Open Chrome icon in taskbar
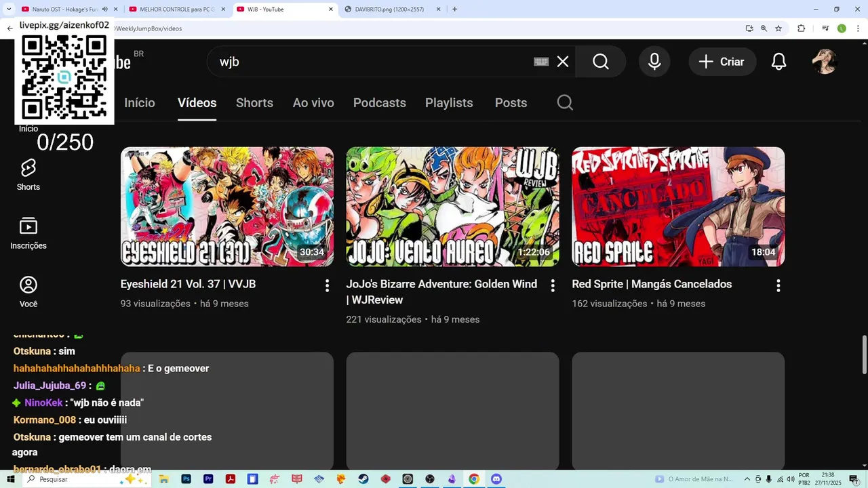868x488 pixels. (474, 479)
